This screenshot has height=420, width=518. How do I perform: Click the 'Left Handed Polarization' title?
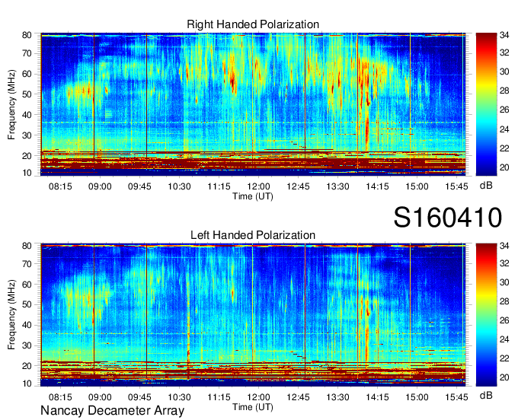253,235
